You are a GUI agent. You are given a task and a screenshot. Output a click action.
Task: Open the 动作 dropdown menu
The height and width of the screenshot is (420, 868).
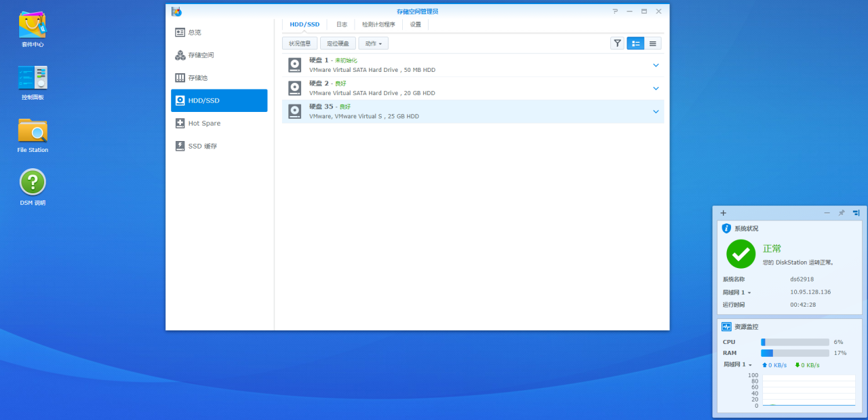[373, 43]
